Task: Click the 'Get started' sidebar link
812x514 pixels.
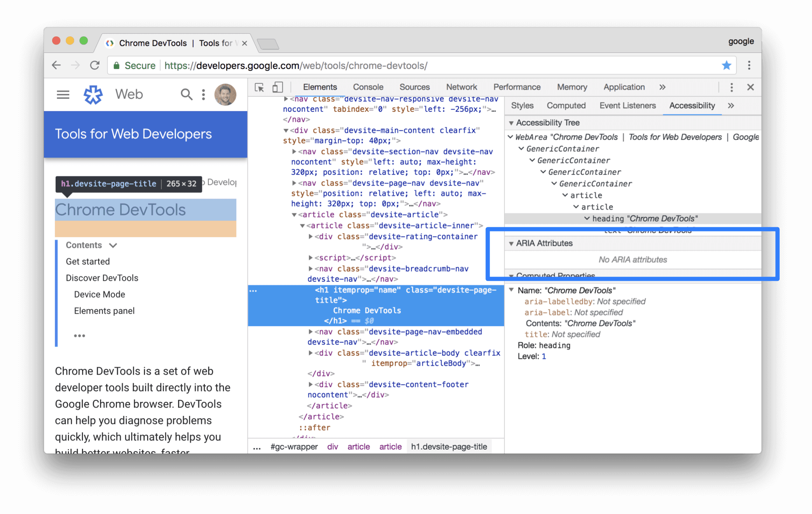Action: tap(87, 262)
